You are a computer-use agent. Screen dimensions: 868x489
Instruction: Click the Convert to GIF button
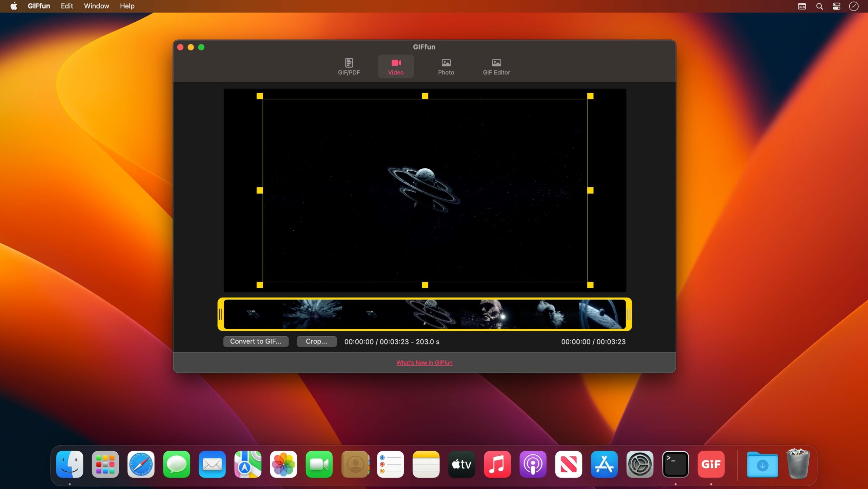tap(256, 341)
